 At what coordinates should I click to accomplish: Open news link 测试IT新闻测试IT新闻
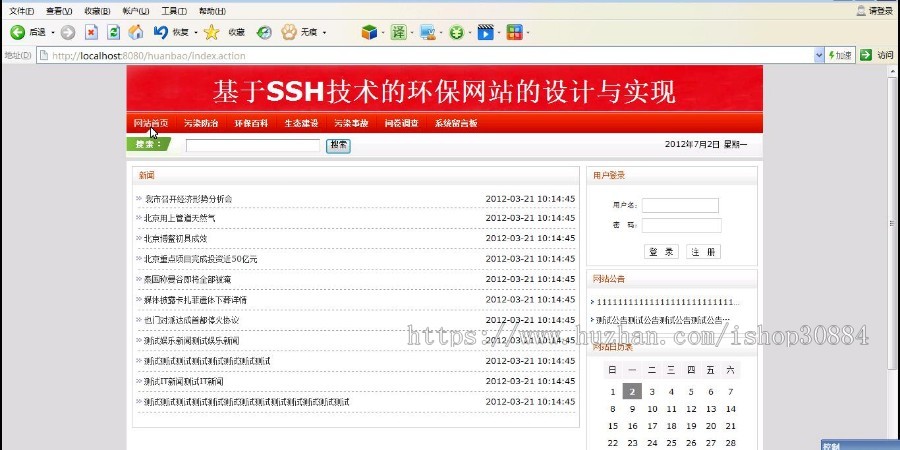pyautogui.click(x=184, y=382)
